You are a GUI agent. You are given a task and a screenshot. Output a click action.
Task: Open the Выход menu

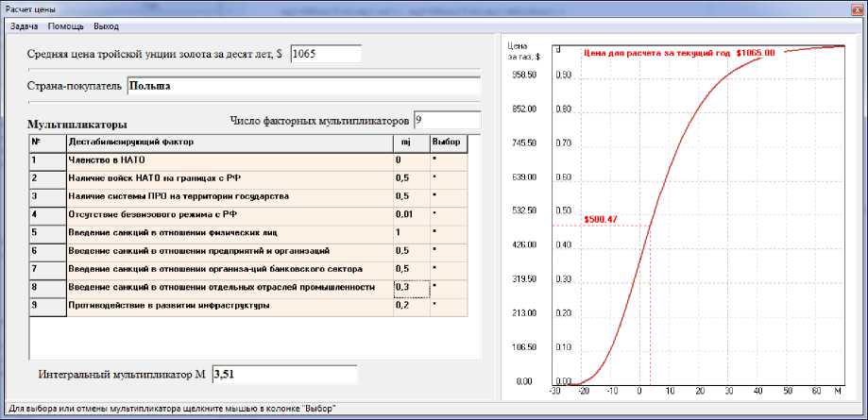pyautogui.click(x=106, y=26)
